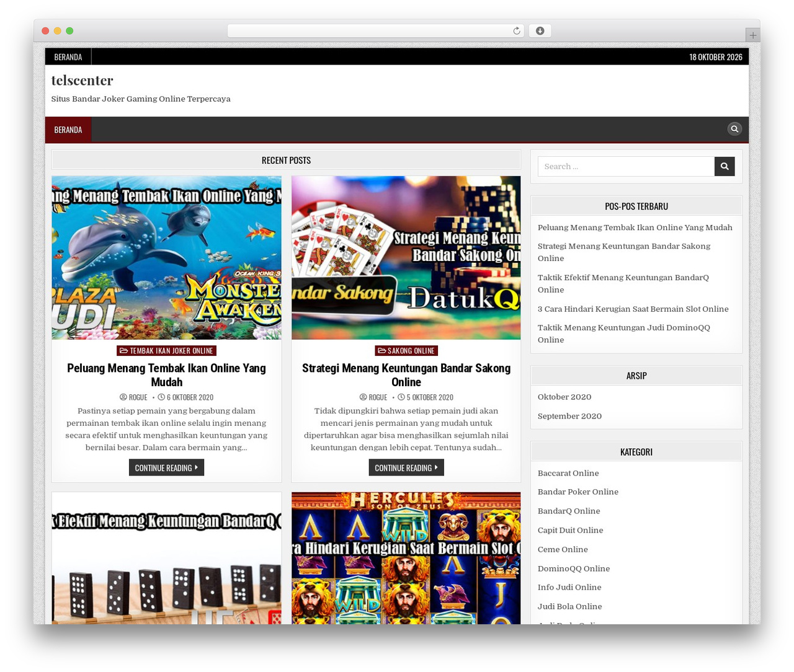This screenshot has height=672, width=794.
Task: Open the Oktober 2020 archive
Action: pos(564,397)
